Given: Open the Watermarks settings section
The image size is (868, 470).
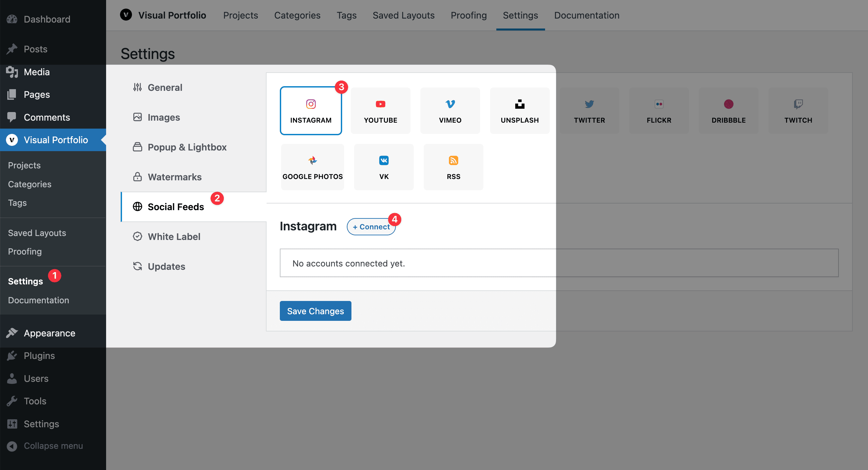Looking at the screenshot, I should [x=174, y=177].
